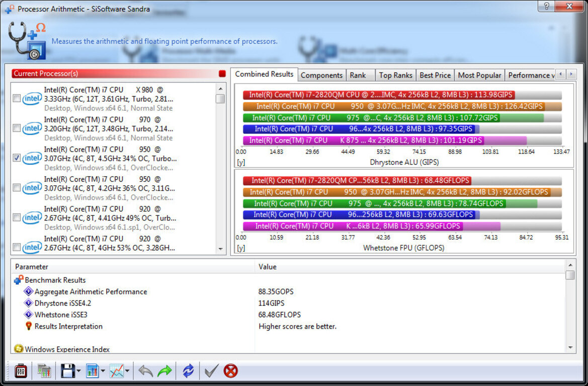Select the Combined Results tab
588x386 pixels.
(x=265, y=74)
